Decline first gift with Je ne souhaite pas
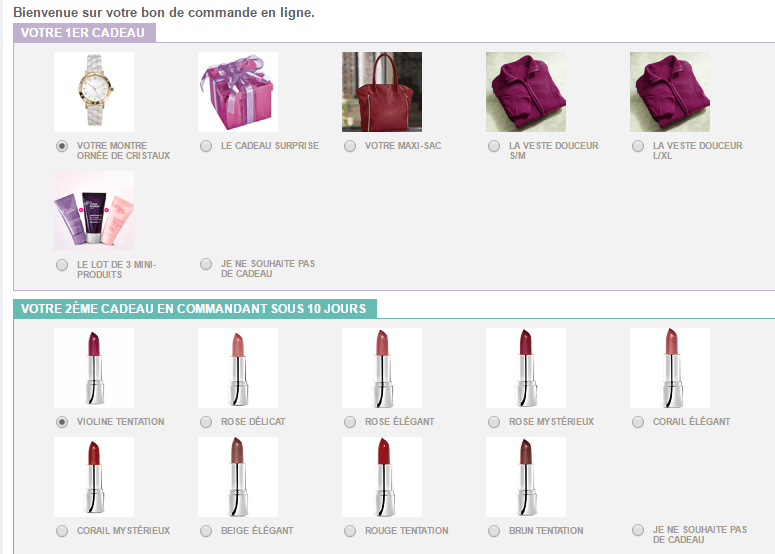 coord(206,264)
